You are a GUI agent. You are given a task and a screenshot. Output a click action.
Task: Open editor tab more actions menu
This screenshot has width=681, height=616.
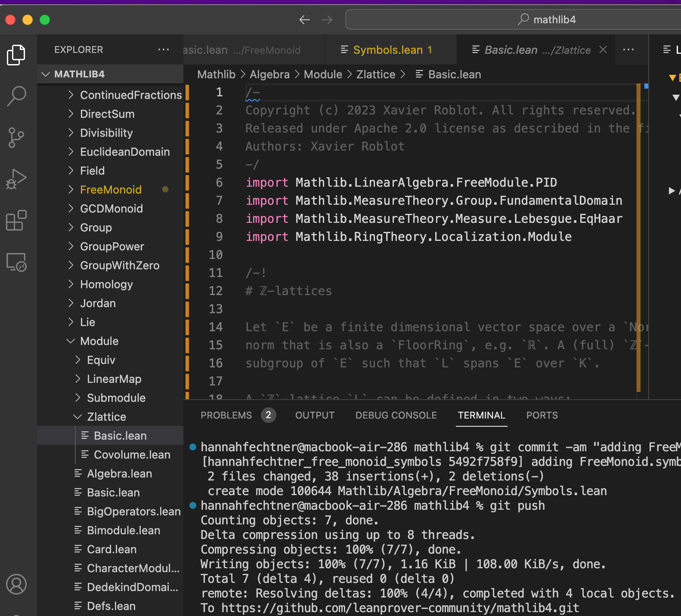628,49
